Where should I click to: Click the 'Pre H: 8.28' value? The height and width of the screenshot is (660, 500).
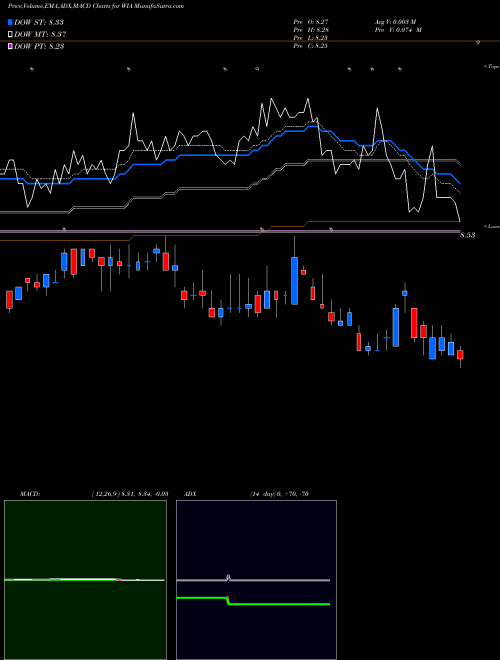[311, 30]
